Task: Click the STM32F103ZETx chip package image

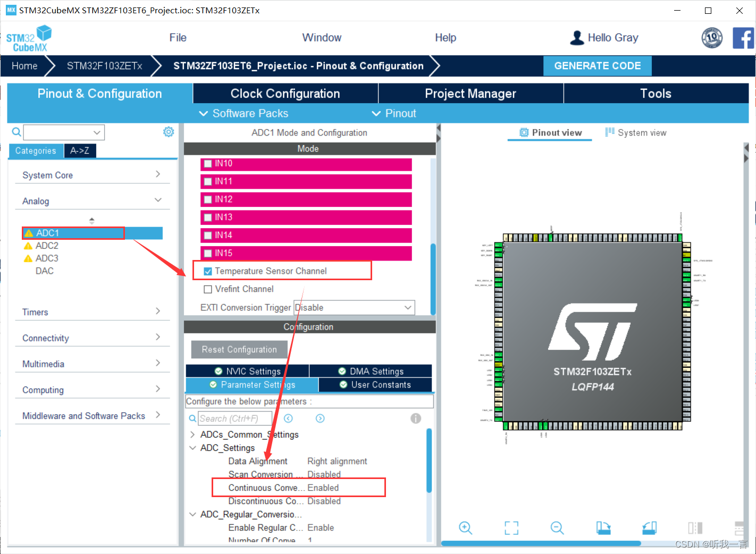Action: point(592,332)
